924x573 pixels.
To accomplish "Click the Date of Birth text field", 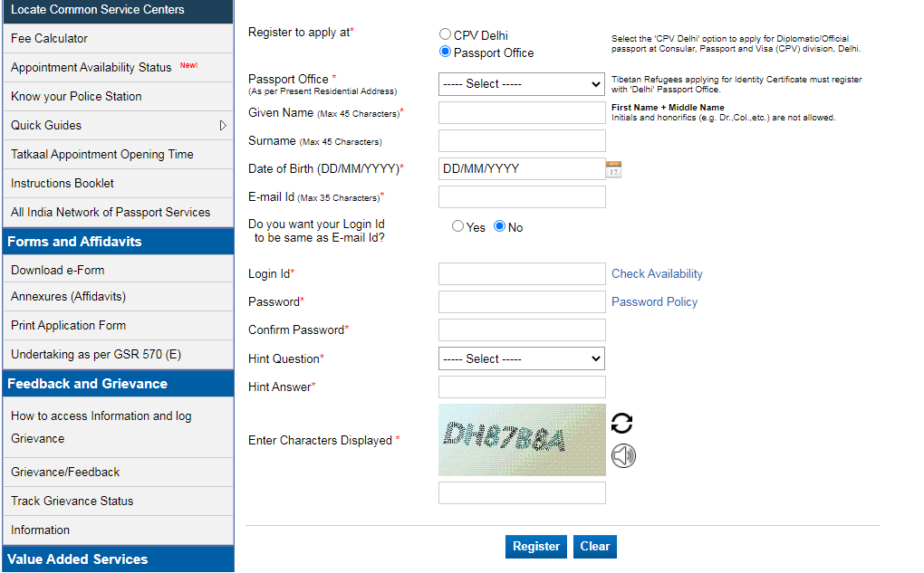I will click(522, 169).
